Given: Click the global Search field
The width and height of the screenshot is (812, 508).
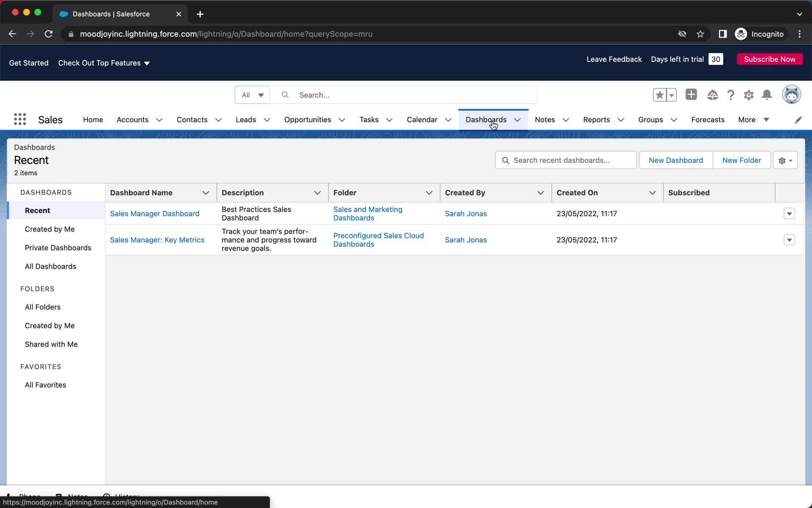Looking at the screenshot, I should [403, 95].
